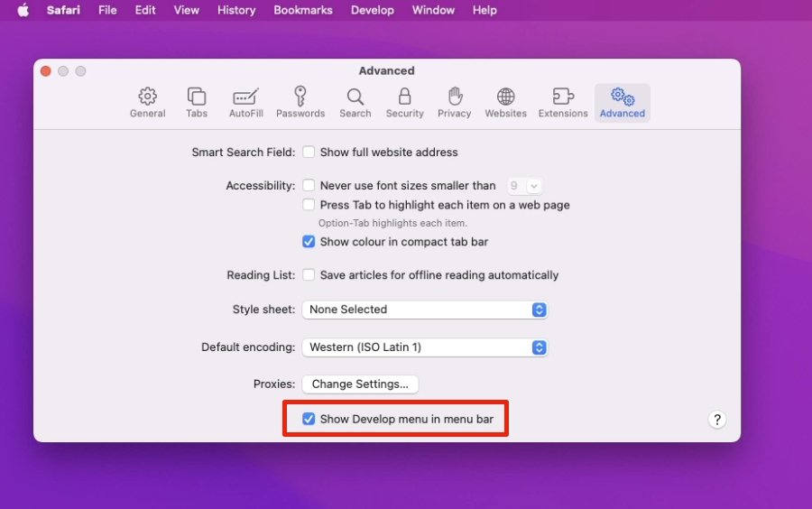The height and width of the screenshot is (509, 812).
Task: Open the Privacy preferences pane
Action: (454, 103)
